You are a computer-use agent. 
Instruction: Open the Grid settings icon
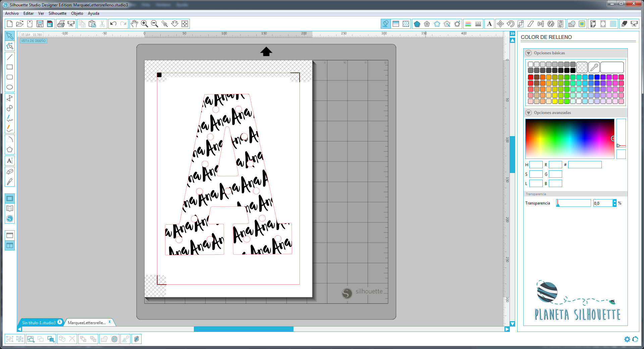pos(613,24)
